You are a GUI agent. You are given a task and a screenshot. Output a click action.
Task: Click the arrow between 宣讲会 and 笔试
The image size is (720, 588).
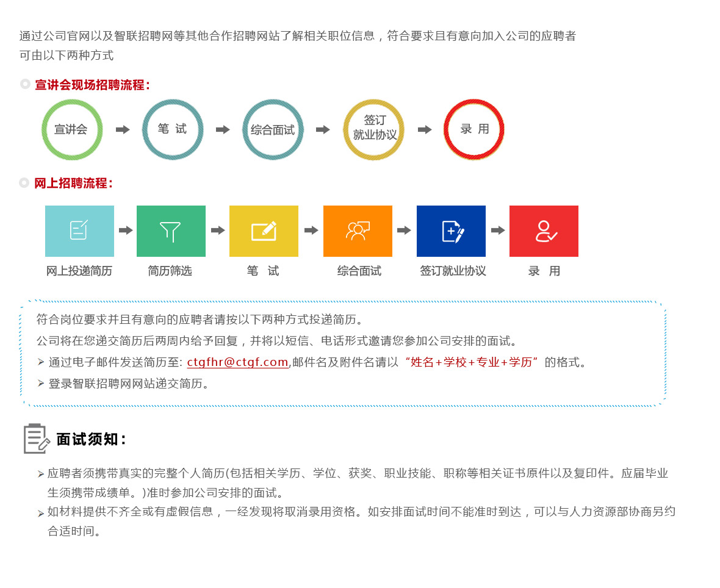123,129
